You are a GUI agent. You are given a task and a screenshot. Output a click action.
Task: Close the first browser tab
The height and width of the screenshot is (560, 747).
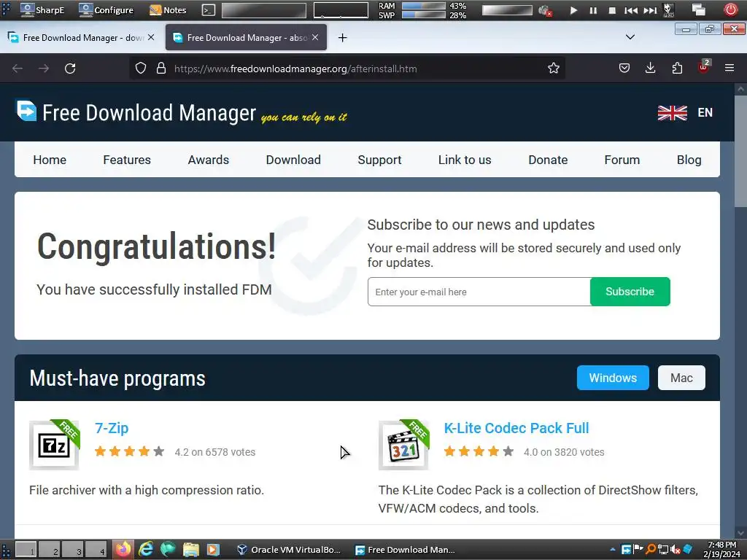[151, 37]
